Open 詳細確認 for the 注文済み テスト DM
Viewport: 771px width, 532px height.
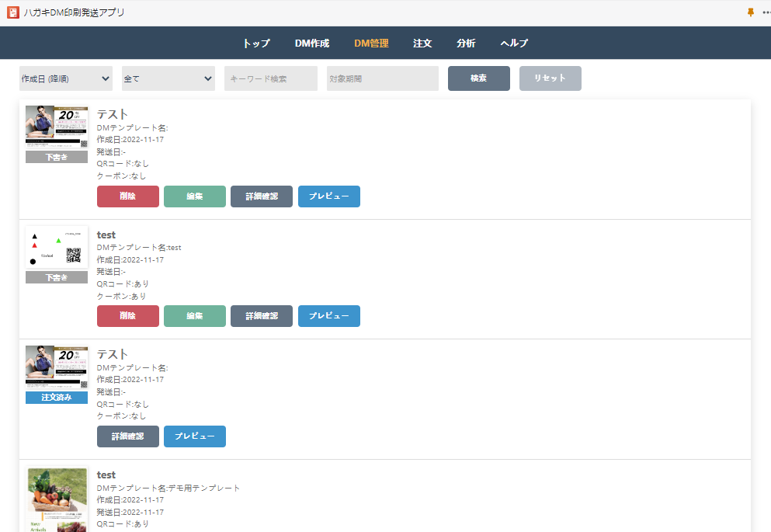click(x=128, y=436)
